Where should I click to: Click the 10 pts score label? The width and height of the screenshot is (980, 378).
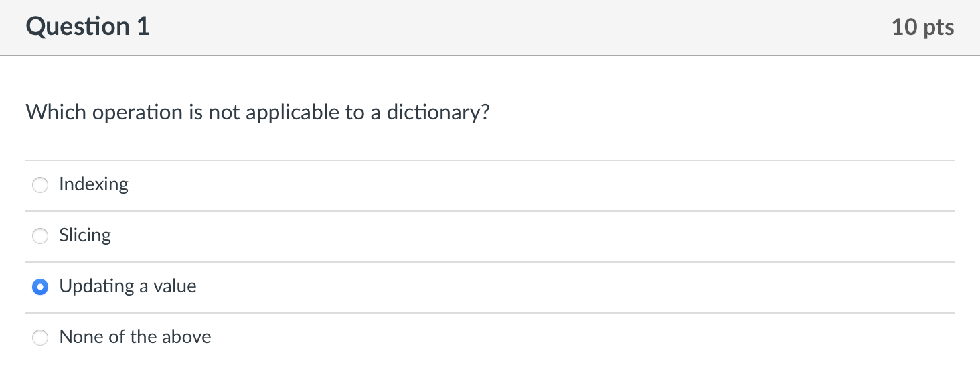click(922, 27)
